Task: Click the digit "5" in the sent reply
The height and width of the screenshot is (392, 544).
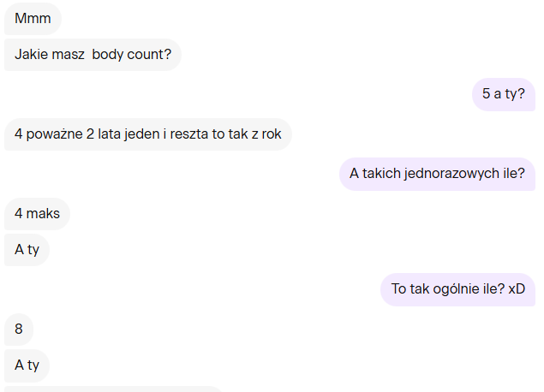Action: pos(486,94)
